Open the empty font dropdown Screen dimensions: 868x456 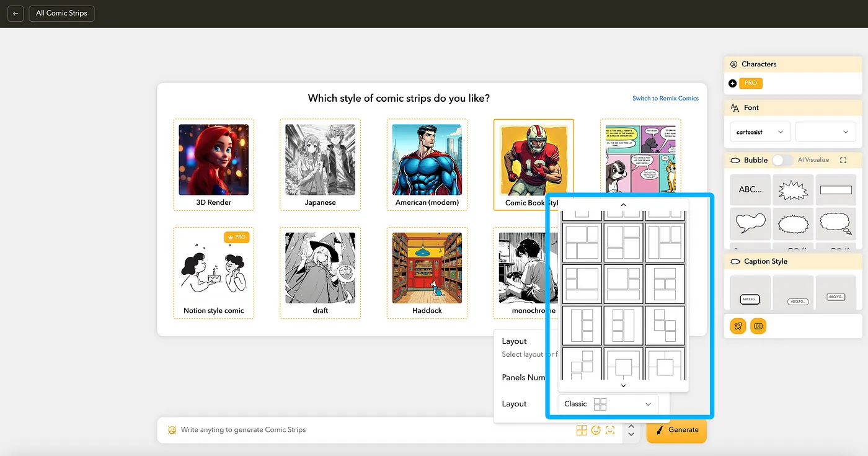pos(825,132)
